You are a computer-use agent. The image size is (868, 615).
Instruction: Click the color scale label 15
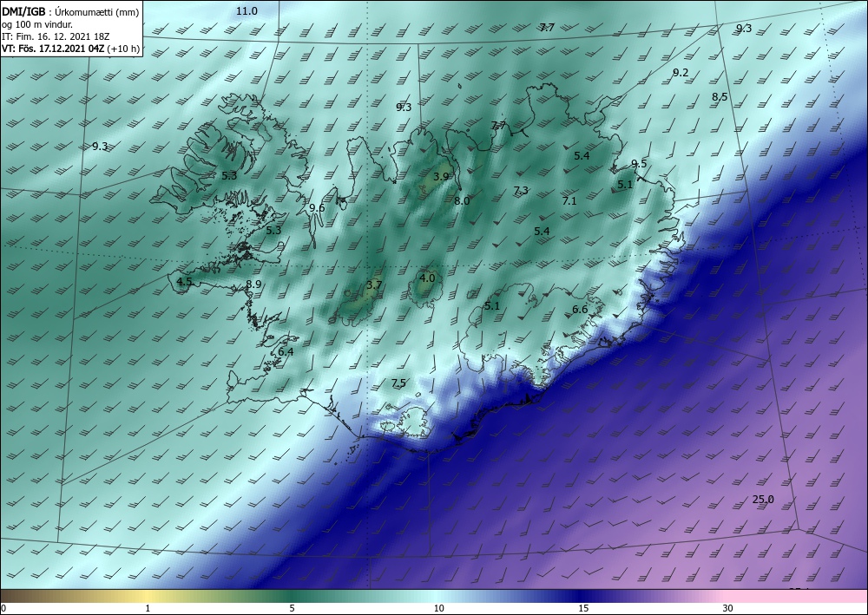point(583,609)
